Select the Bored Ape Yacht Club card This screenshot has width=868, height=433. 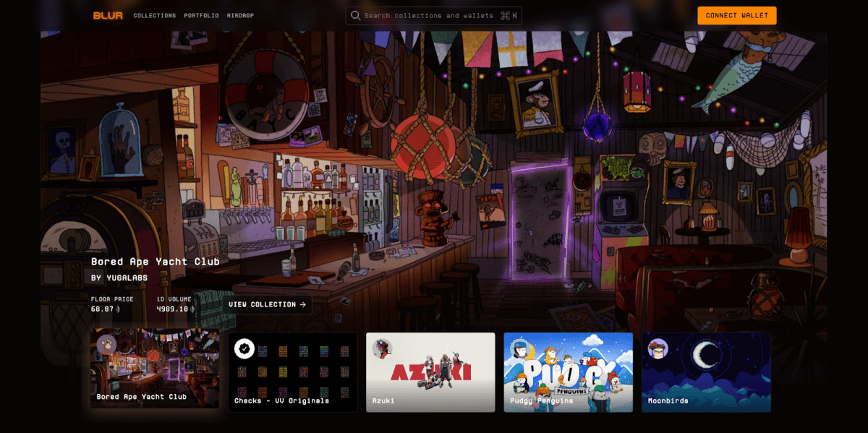click(155, 368)
